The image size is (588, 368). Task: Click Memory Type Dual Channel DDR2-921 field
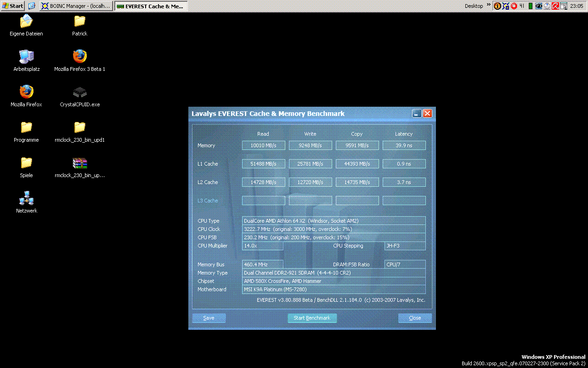334,273
